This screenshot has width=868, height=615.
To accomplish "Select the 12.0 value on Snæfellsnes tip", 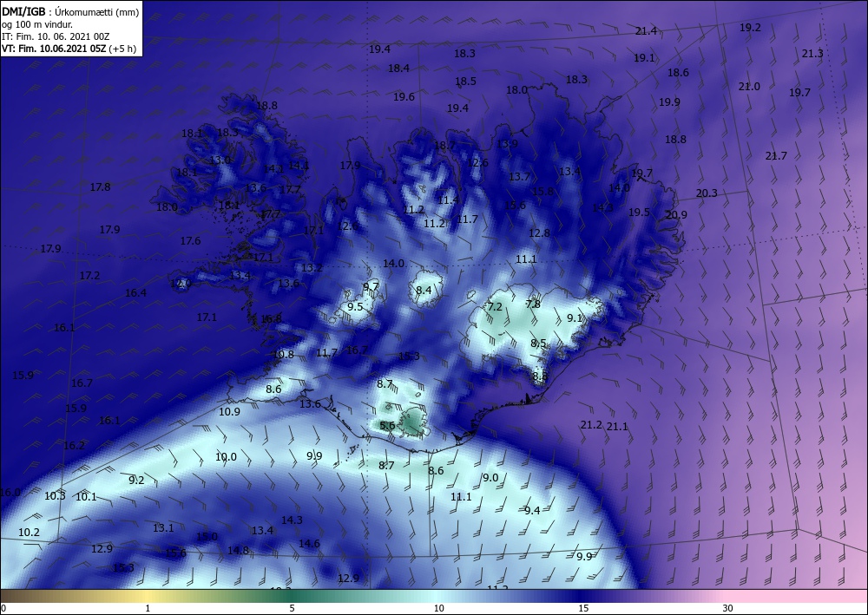I will (181, 284).
